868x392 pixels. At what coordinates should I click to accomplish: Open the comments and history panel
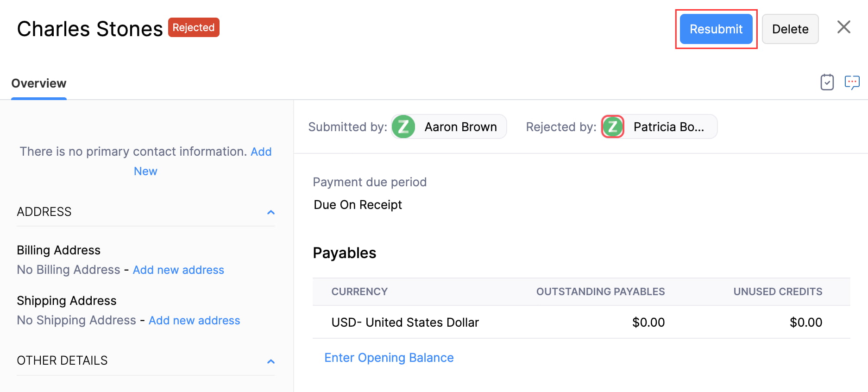853,82
